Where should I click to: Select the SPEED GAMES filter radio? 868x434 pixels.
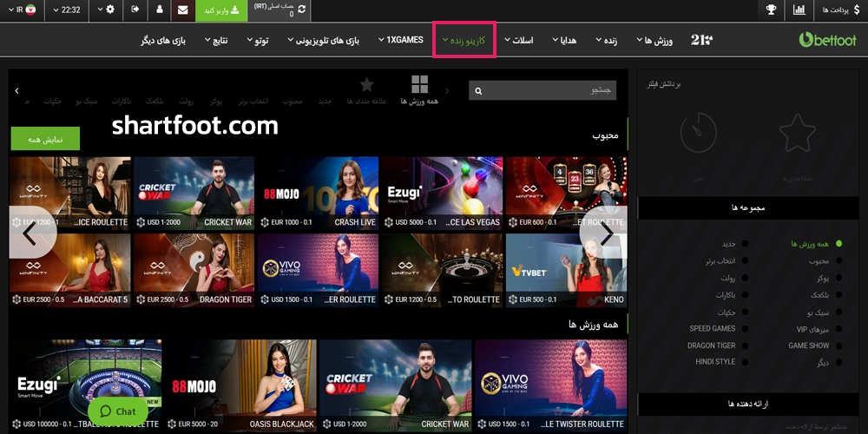[x=743, y=329]
